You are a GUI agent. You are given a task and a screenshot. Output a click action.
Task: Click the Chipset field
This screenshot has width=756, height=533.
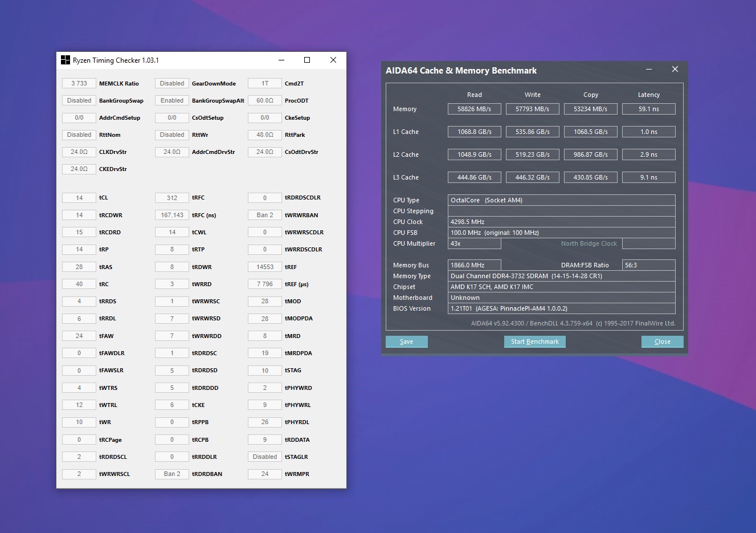[562, 287]
